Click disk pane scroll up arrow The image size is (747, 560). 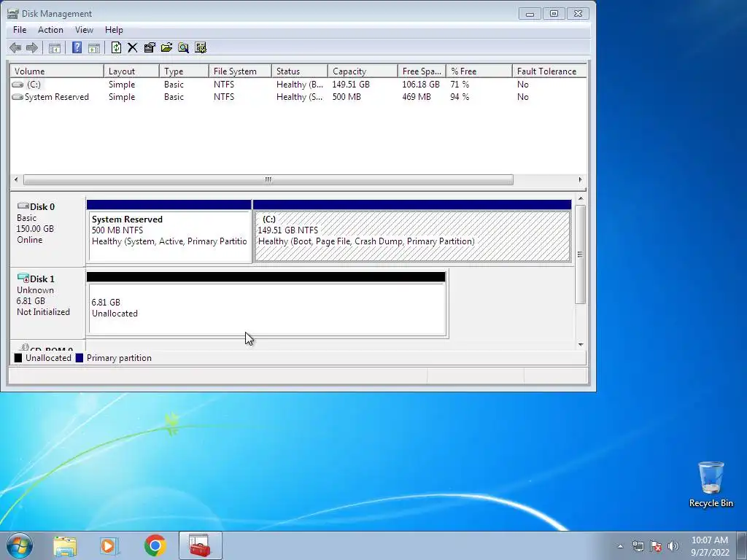tap(580, 198)
